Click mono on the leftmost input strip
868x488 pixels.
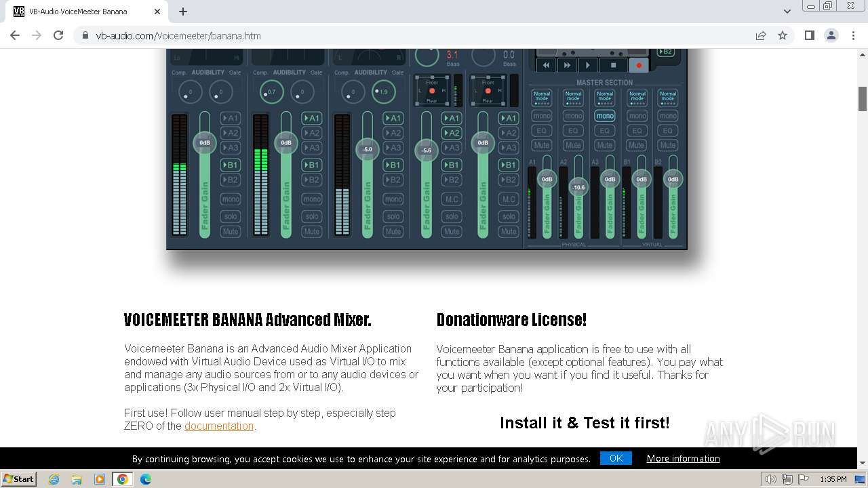pos(231,199)
